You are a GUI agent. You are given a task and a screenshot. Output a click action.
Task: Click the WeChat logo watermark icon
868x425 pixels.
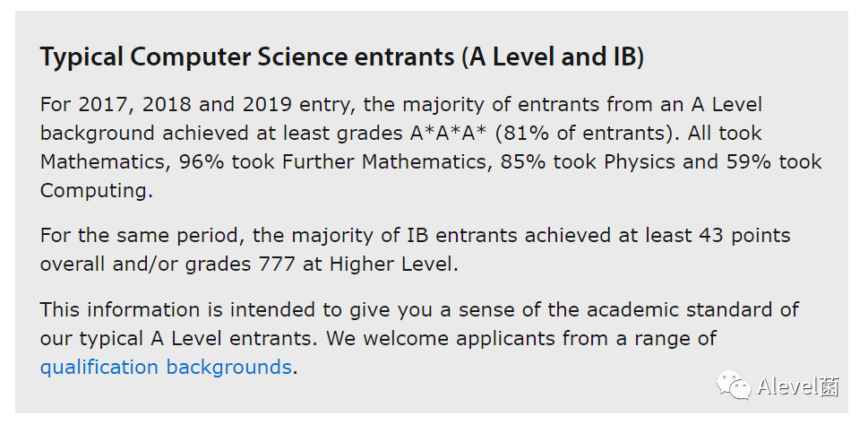coord(734,386)
